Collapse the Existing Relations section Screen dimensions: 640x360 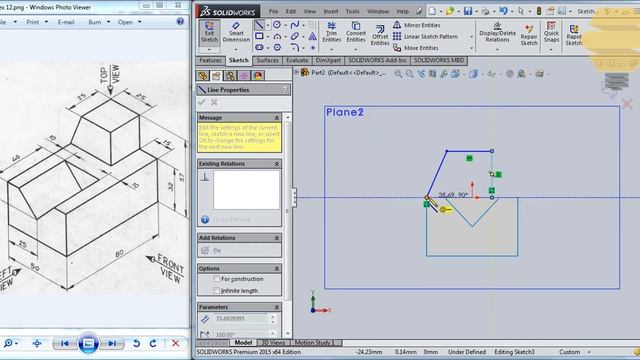277,164
